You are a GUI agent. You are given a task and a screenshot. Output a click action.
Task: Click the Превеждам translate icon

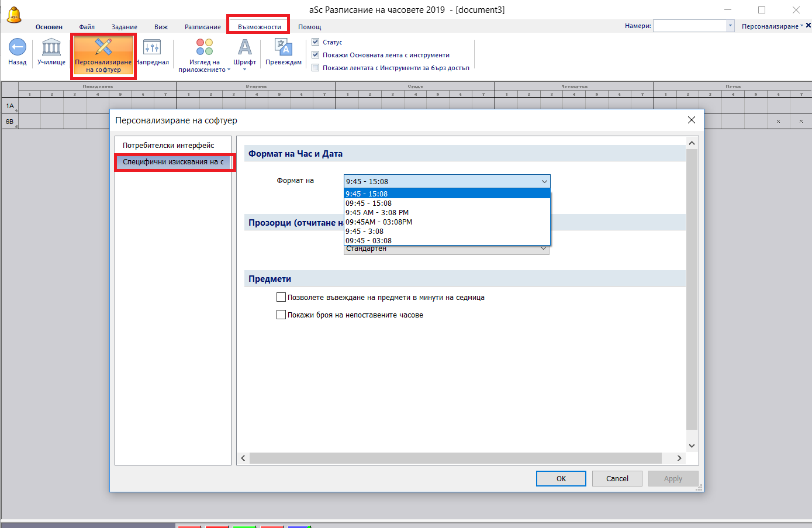(284, 47)
